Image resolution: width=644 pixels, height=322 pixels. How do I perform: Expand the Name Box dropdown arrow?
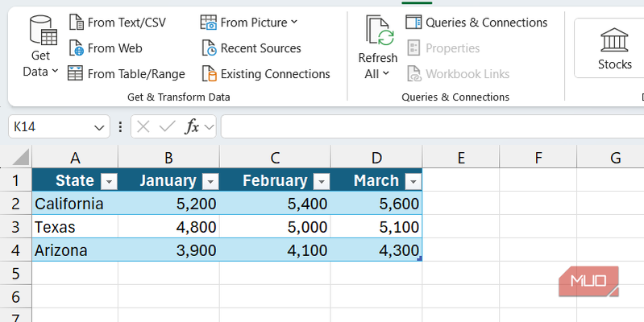pyautogui.click(x=100, y=127)
